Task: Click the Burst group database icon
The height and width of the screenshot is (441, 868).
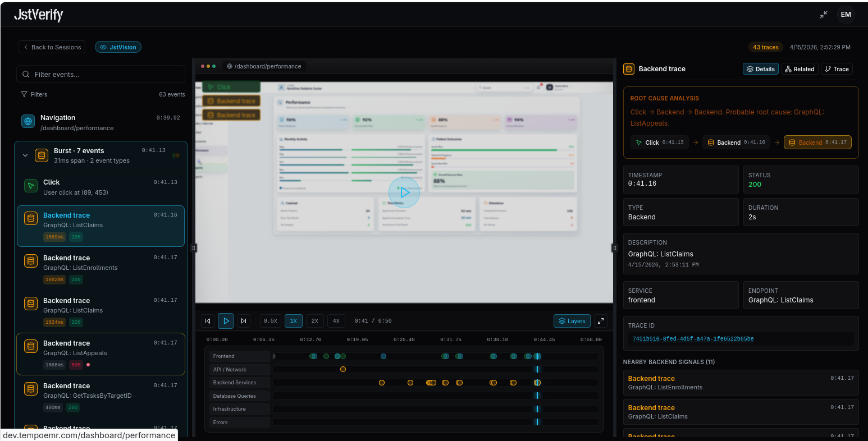Action: point(42,155)
